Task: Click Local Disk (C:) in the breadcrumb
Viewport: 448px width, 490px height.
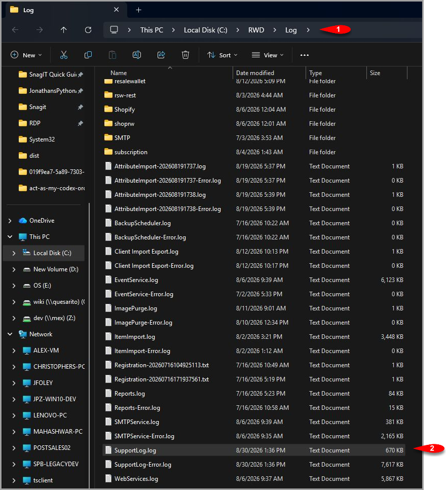Action: 205,30
